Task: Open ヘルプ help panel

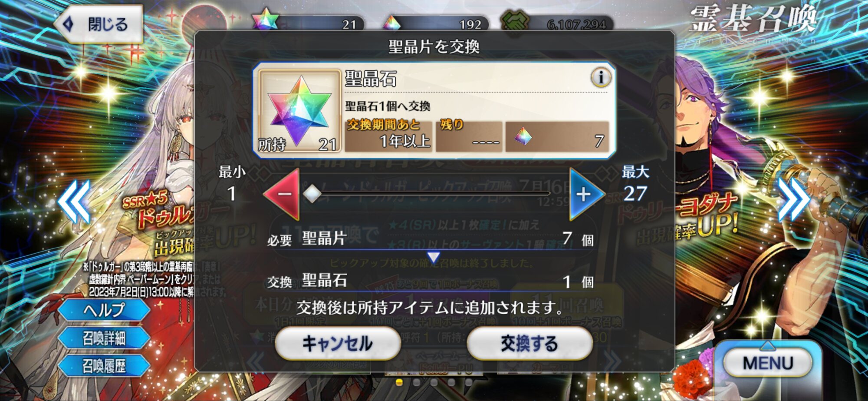Action: pos(104,310)
